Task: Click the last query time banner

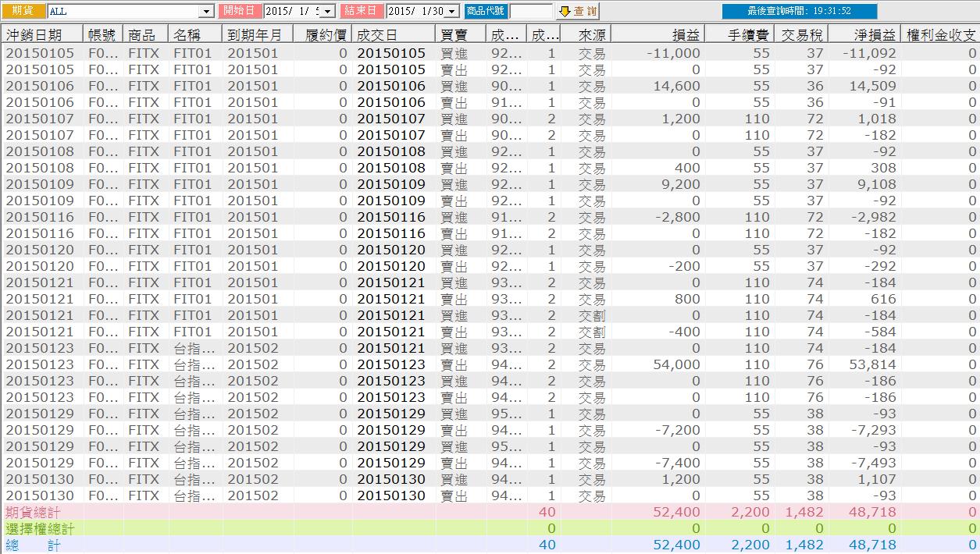Action: [800, 11]
